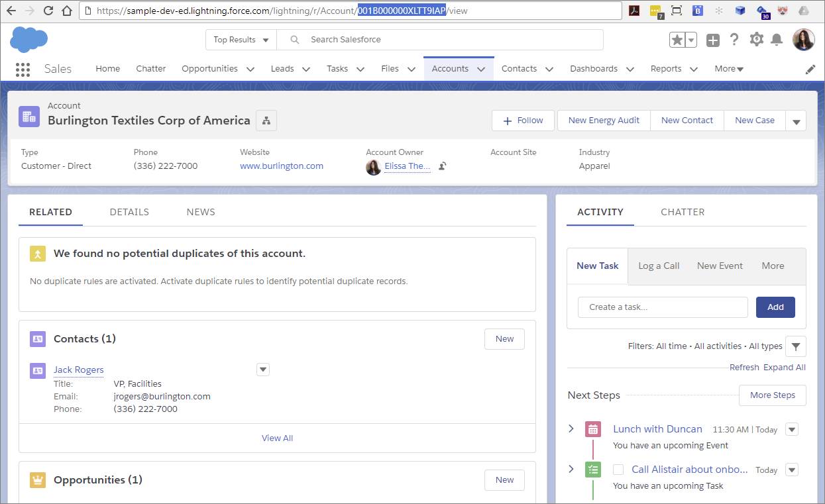The height and width of the screenshot is (504, 825).
Task: Open the extra account actions dropdown arrow
Action: (x=797, y=121)
